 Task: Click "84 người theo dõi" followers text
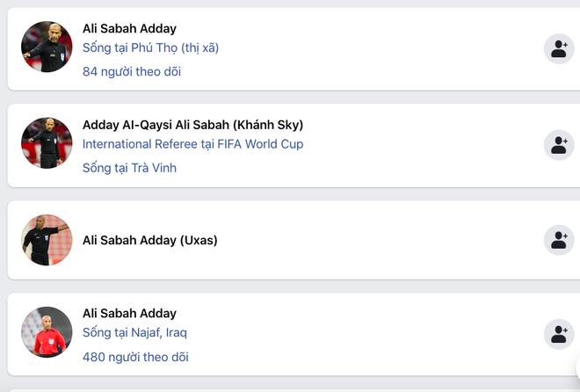tap(132, 71)
